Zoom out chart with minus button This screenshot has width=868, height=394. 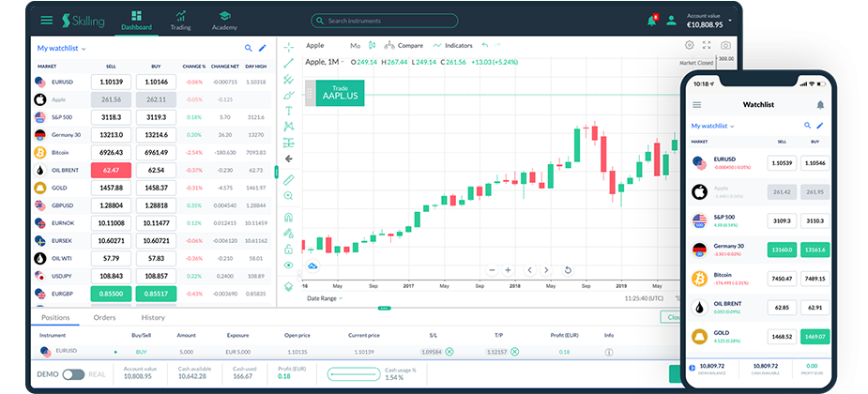[492, 270]
